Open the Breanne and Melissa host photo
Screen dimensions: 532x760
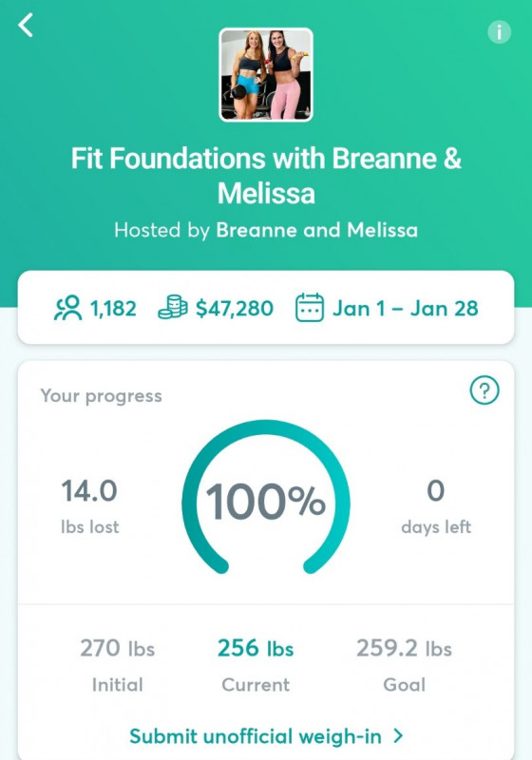pyautogui.click(x=266, y=75)
